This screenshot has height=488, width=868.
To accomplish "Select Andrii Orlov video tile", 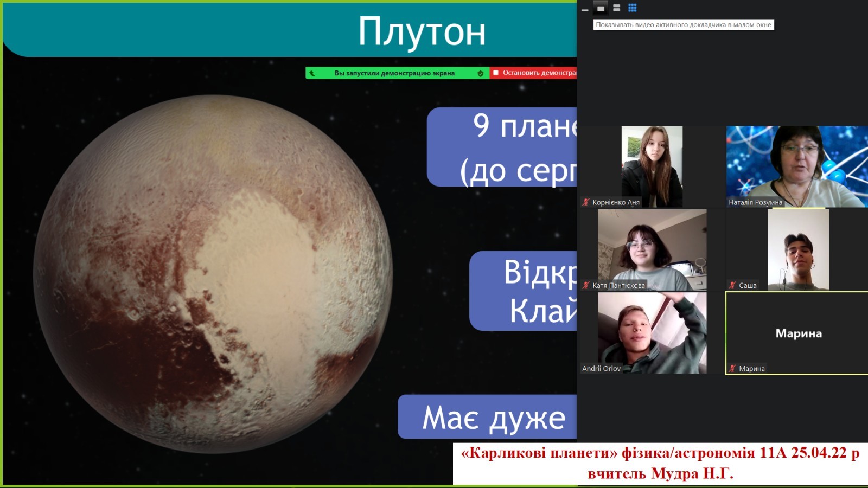I will coord(652,332).
